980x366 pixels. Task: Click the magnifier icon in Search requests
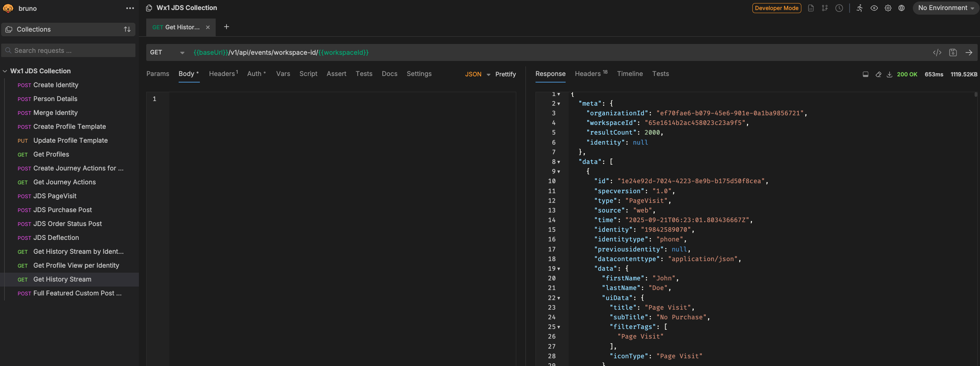click(x=8, y=51)
